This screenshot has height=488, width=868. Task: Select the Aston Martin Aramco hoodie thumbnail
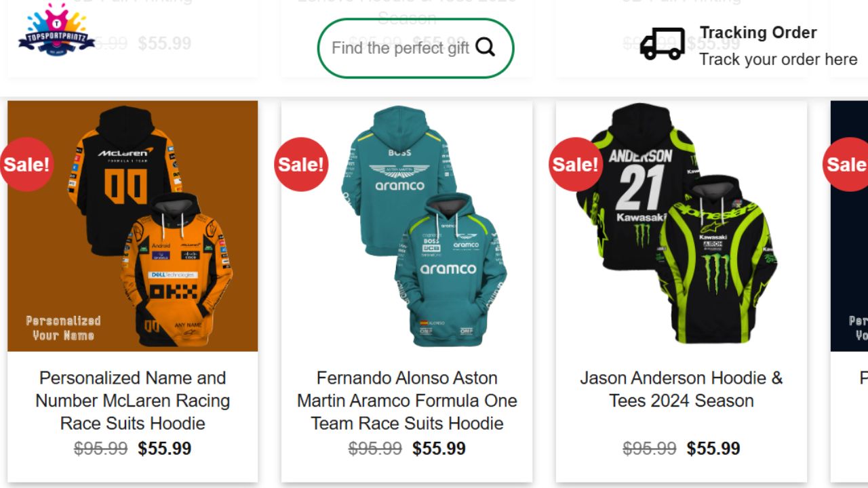[x=407, y=226]
